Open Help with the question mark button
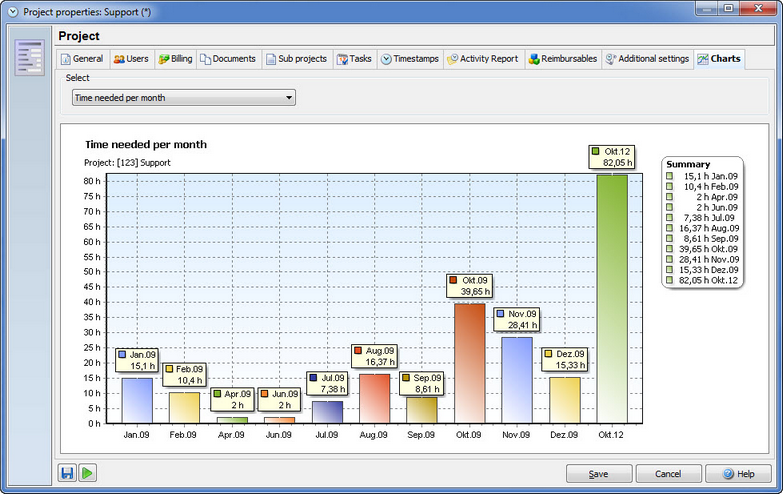Image resolution: width=783 pixels, height=494 pixels. [738, 474]
